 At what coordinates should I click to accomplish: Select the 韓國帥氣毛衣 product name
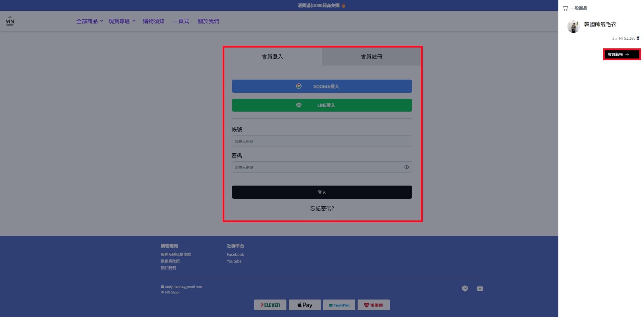coord(600,24)
